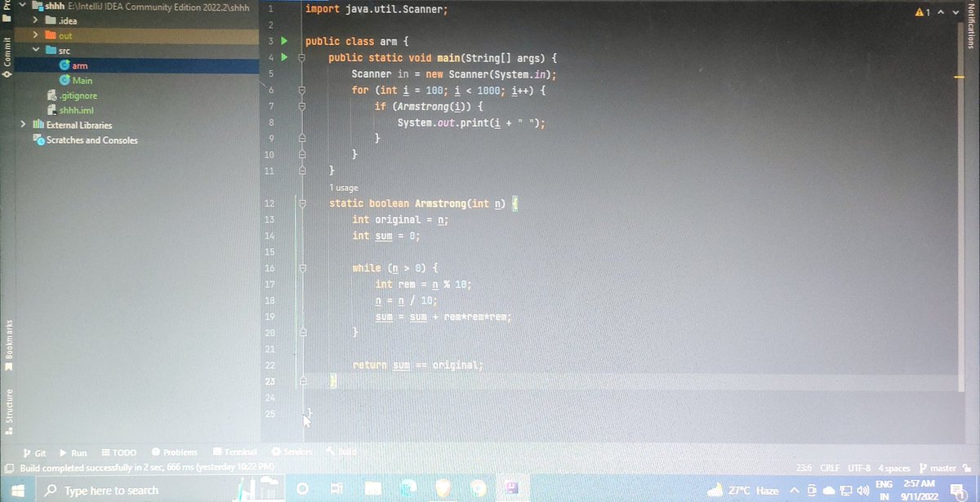This screenshot has height=502, width=980.
Task: Click the yellow warning indicator in editor corner
Action: coord(920,11)
